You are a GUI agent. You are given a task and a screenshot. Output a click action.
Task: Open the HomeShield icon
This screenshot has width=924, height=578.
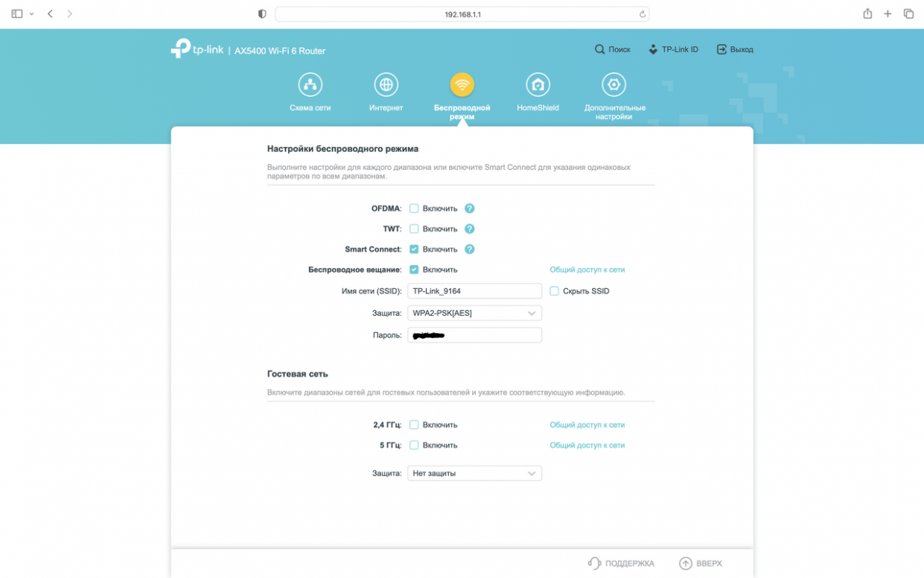[x=538, y=85]
